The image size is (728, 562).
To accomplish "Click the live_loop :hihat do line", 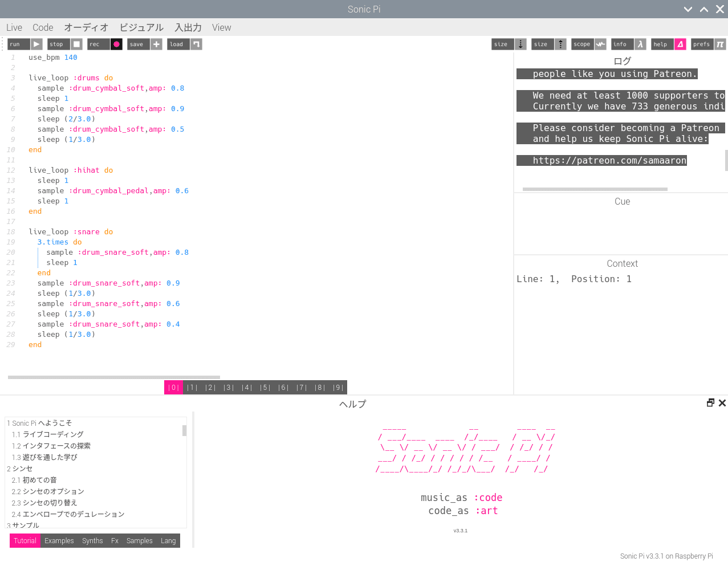I will [71, 170].
